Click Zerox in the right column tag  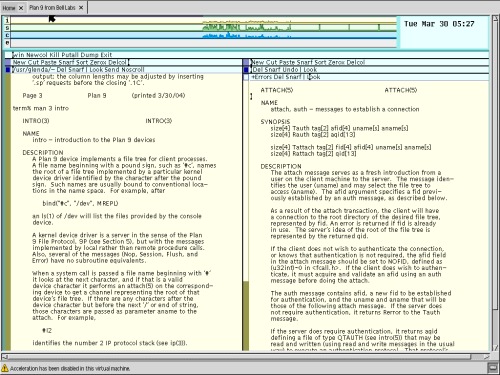pyautogui.click(x=337, y=62)
